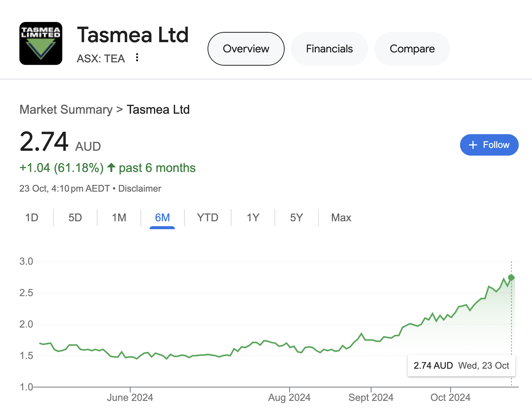Click the green data point on chart
Viewport: 532px width, 417px height.
[x=511, y=277]
